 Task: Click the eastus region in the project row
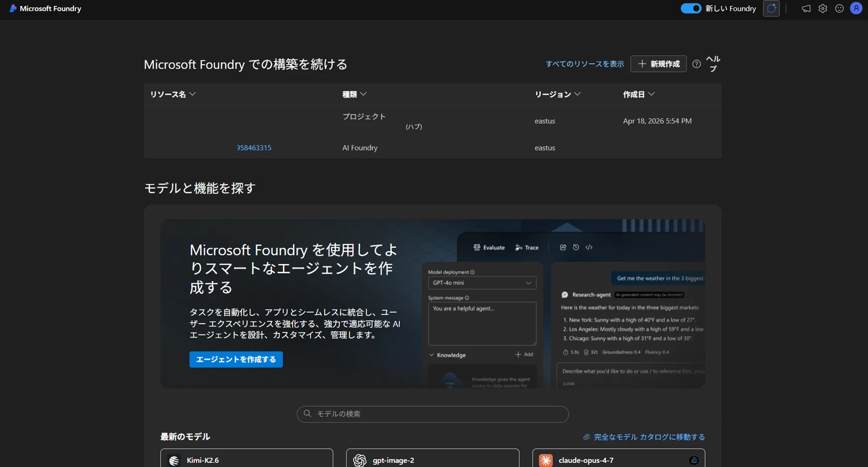(545, 121)
